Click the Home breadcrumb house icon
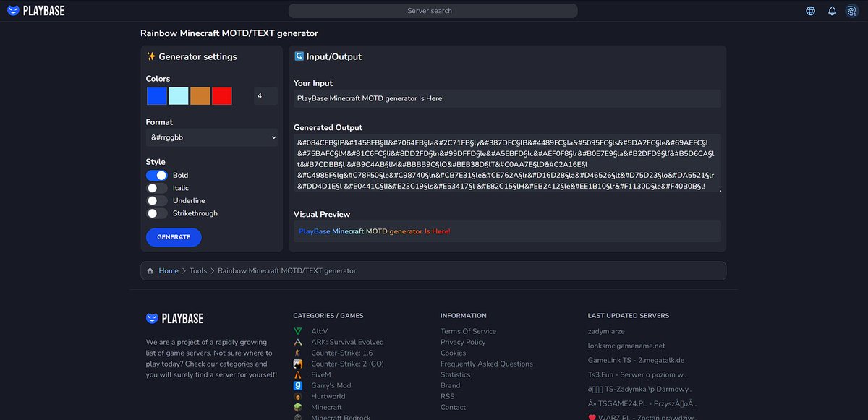868x420 pixels. click(x=150, y=270)
